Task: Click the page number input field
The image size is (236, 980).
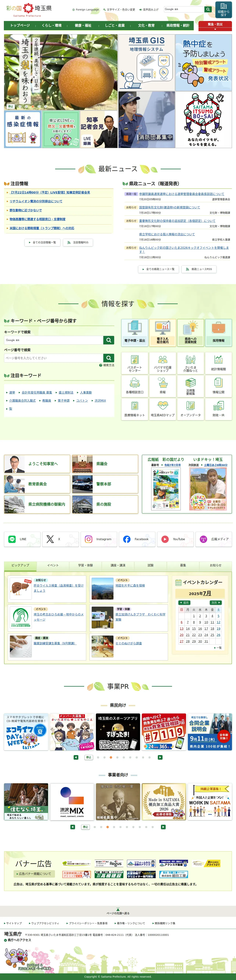Action: [x=53, y=358]
